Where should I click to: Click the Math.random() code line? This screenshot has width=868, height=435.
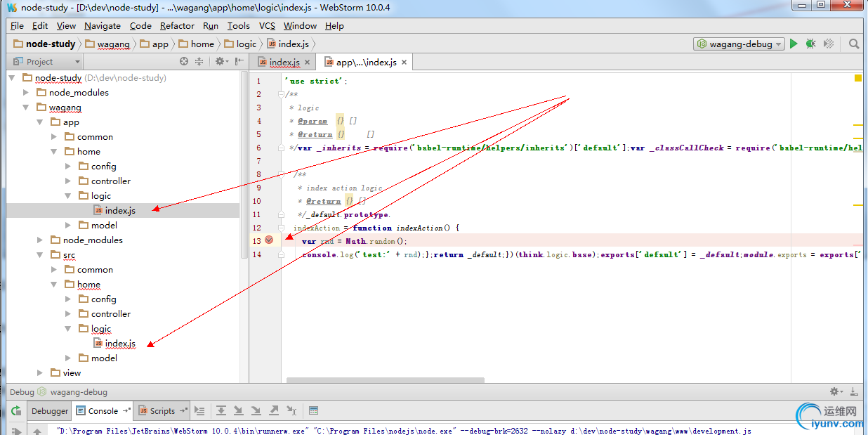click(355, 241)
